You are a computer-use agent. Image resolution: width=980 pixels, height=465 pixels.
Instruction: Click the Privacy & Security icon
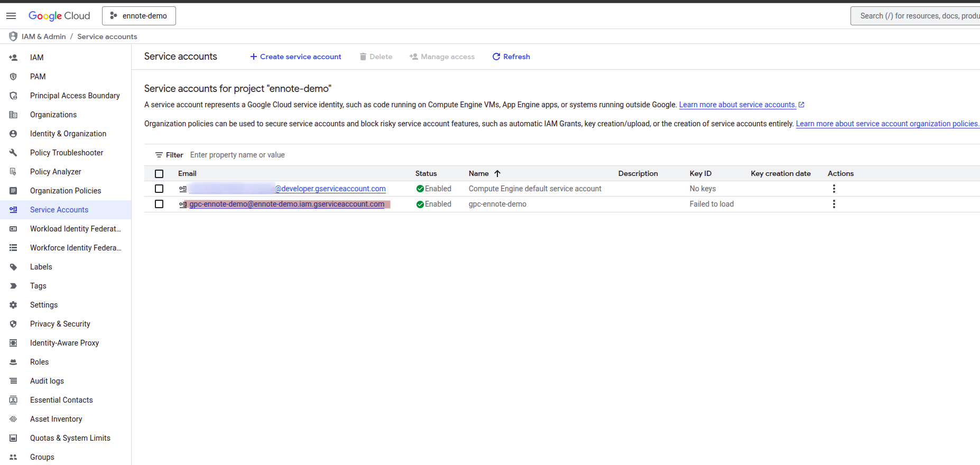click(13, 324)
